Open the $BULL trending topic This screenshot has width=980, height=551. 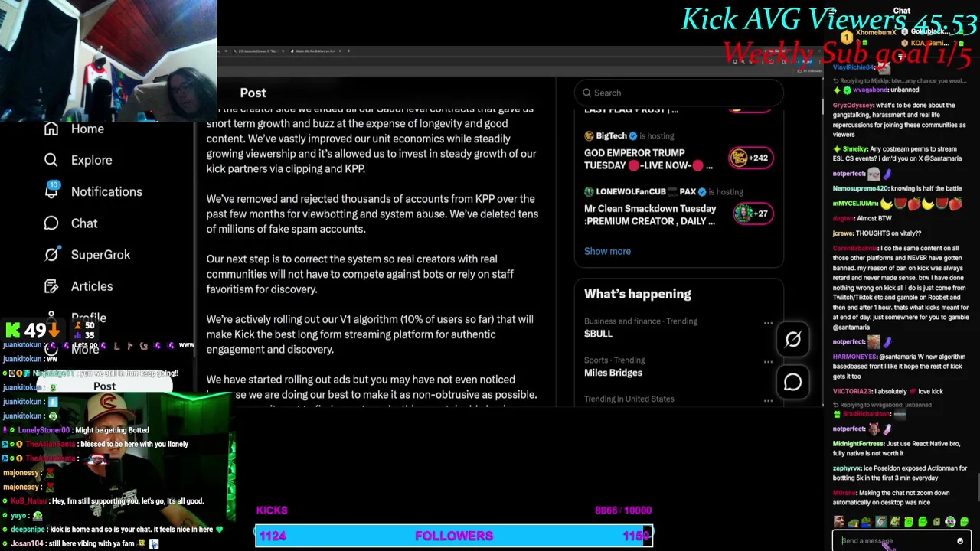coord(598,334)
